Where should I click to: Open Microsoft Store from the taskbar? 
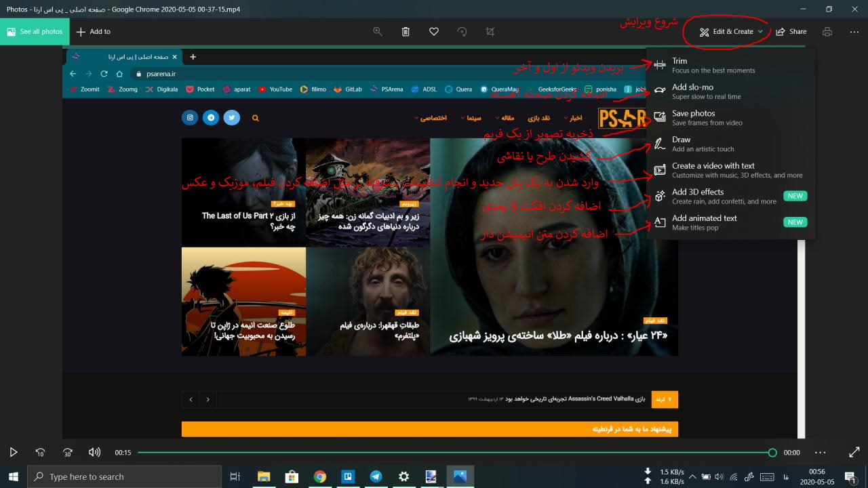(292, 476)
